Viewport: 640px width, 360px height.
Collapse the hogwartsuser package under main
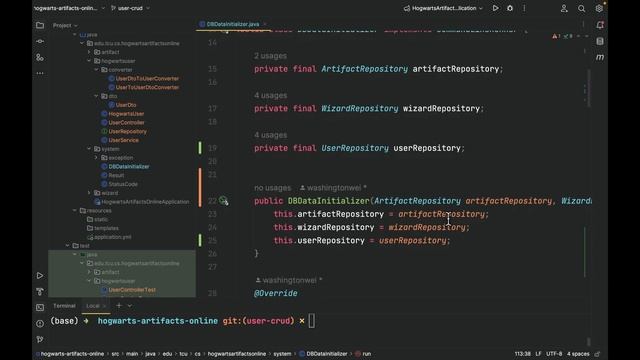[89, 61]
